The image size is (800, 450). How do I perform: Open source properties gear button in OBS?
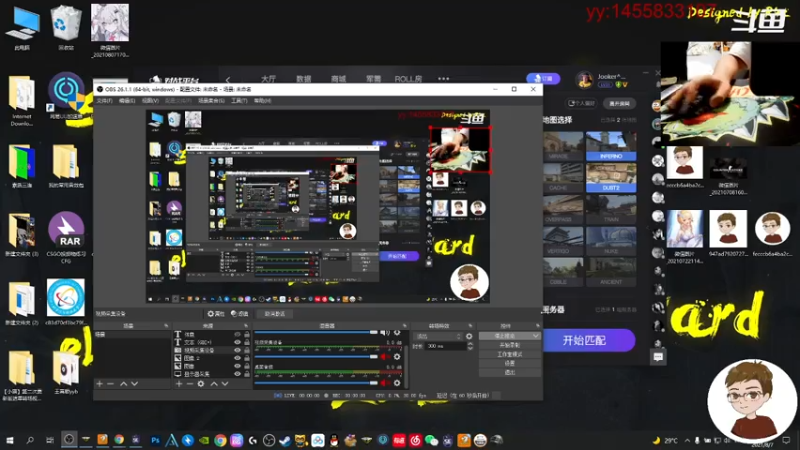pos(216,314)
